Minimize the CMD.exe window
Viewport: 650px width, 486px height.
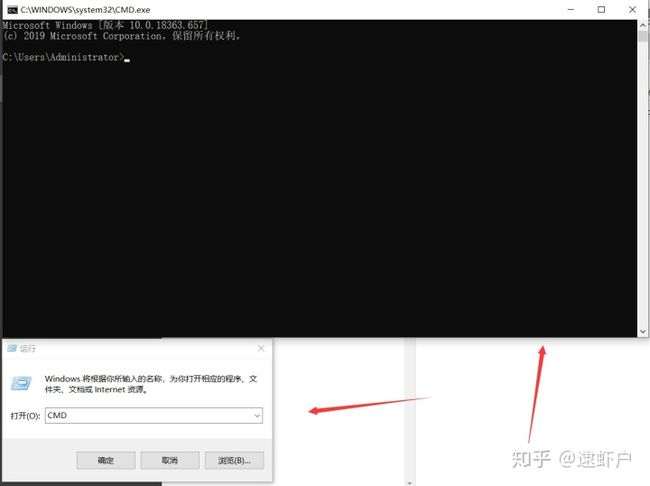click(x=571, y=10)
